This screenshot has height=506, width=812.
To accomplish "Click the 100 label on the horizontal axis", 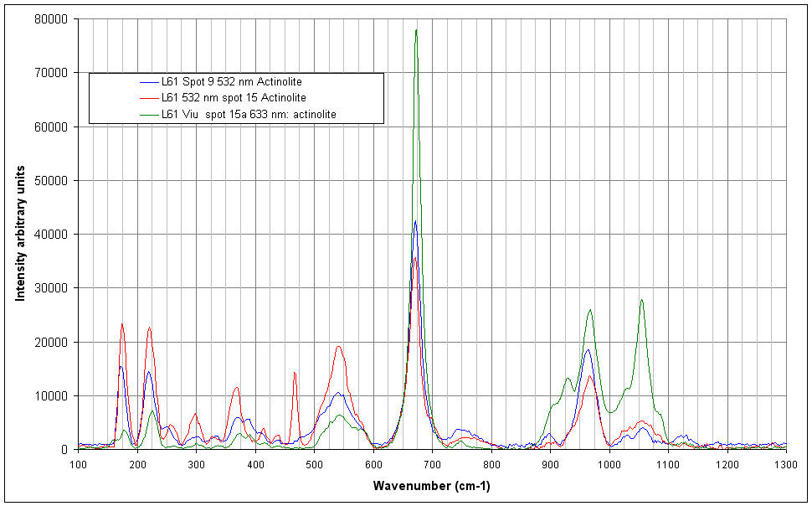I will pos(79,463).
